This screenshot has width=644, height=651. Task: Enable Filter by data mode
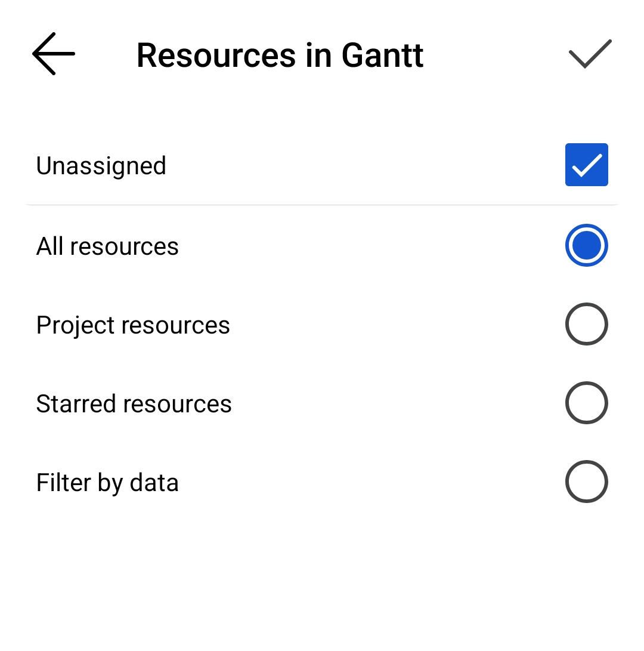click(x=586, y=482)
